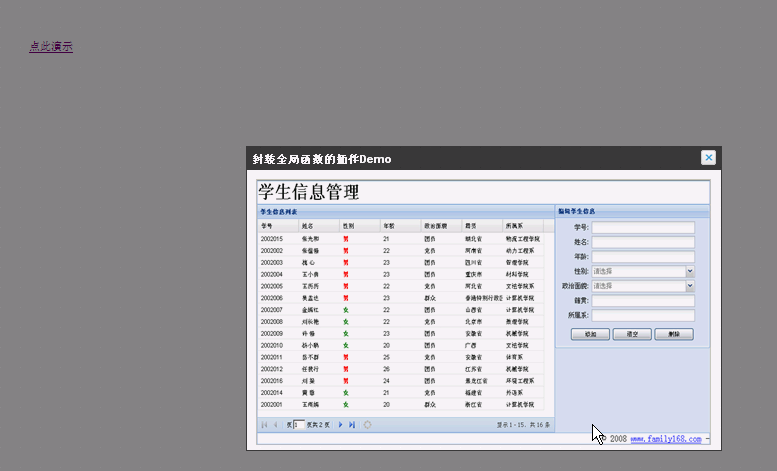Click age cell 25 in row 2002011

coord(387,357)
